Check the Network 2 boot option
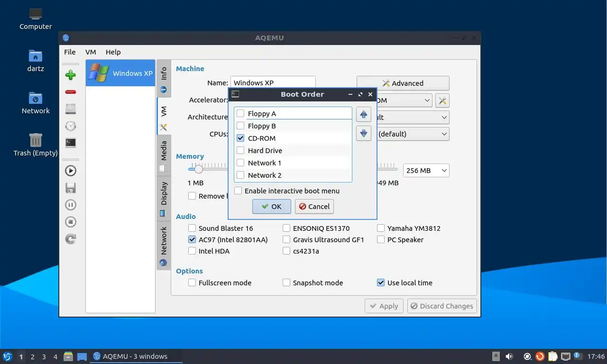The image size is (607, 364). click(x=240, y=175)
